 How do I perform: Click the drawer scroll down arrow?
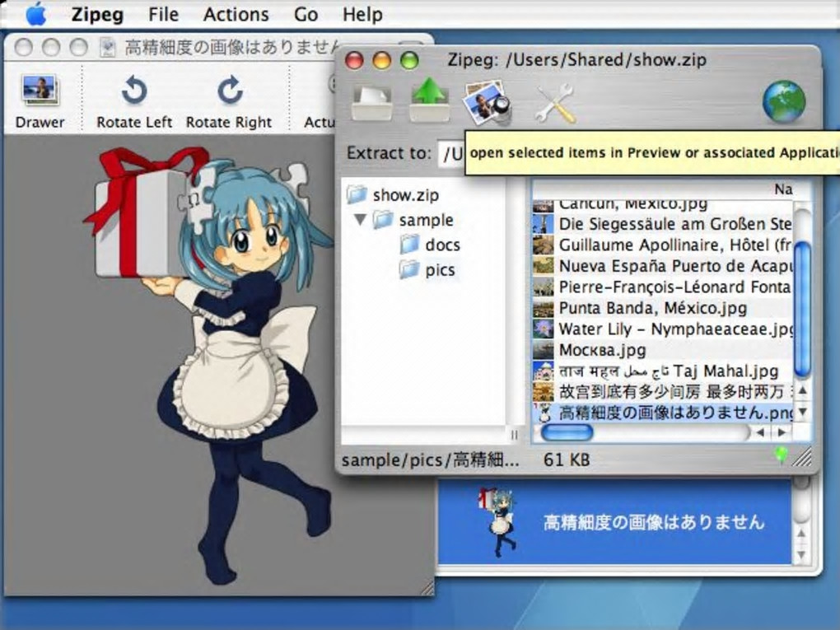click(801, 554)
